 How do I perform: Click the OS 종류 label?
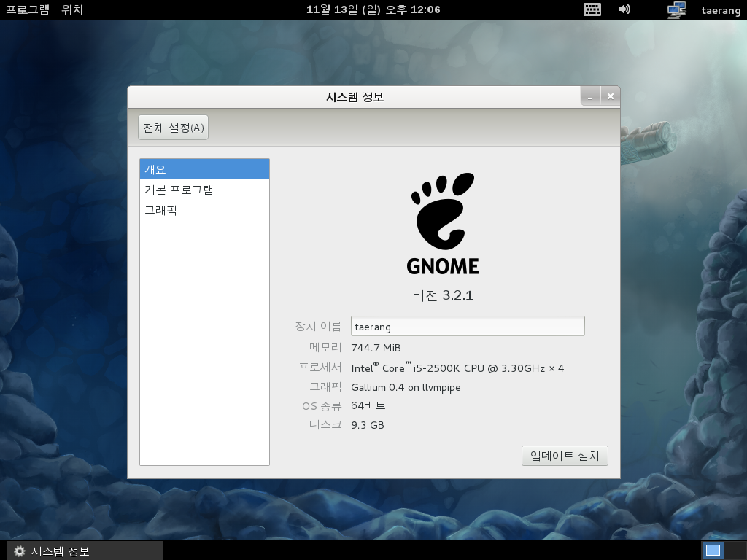point(322,405)
